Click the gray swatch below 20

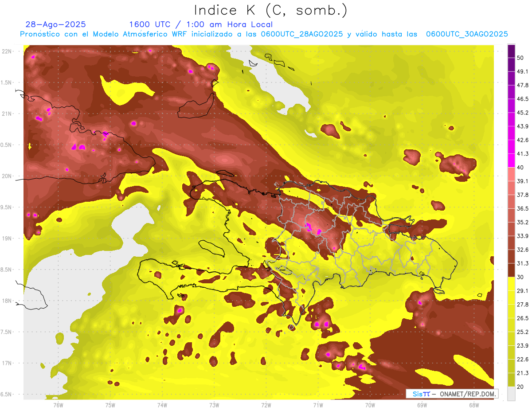tap(511, 394)
